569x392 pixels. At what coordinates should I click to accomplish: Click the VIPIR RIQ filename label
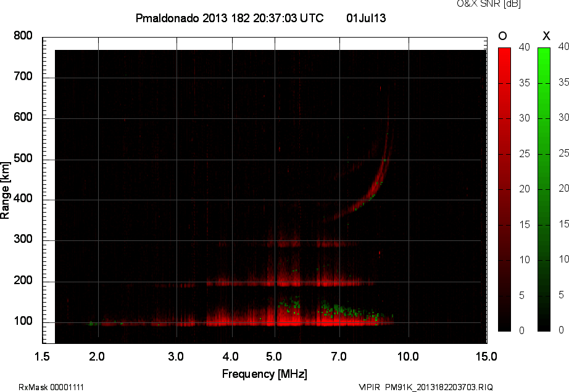(x=426, y=387)
